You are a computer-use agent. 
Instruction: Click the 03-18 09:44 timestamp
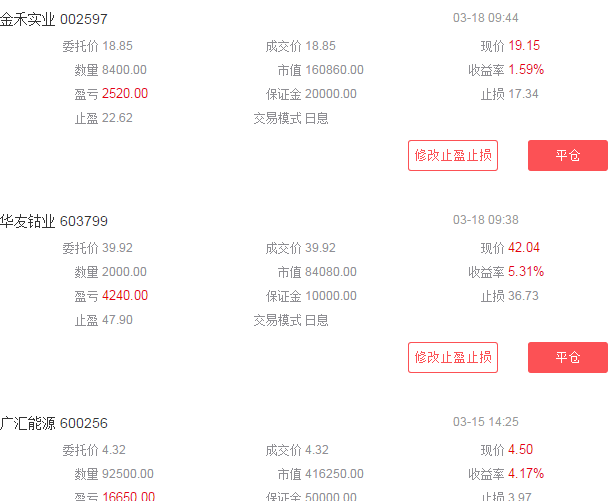click(486, 18)
